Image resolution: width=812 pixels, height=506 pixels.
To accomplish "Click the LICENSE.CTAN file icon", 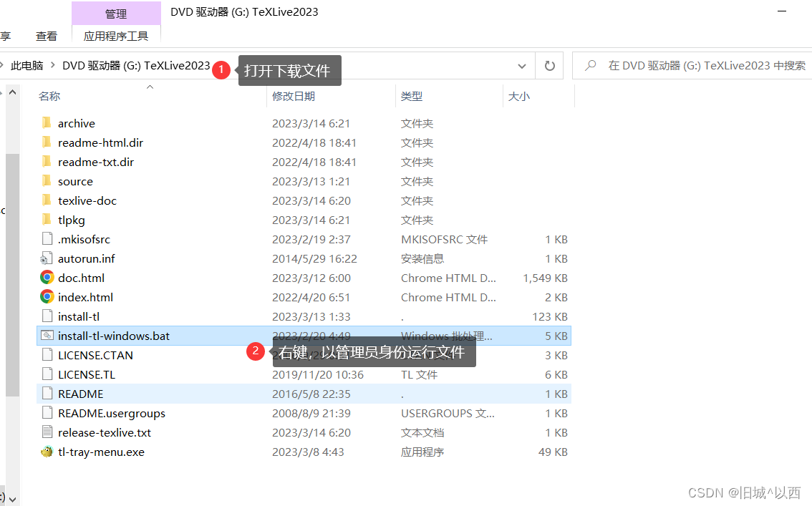I will tap(47, 355).
